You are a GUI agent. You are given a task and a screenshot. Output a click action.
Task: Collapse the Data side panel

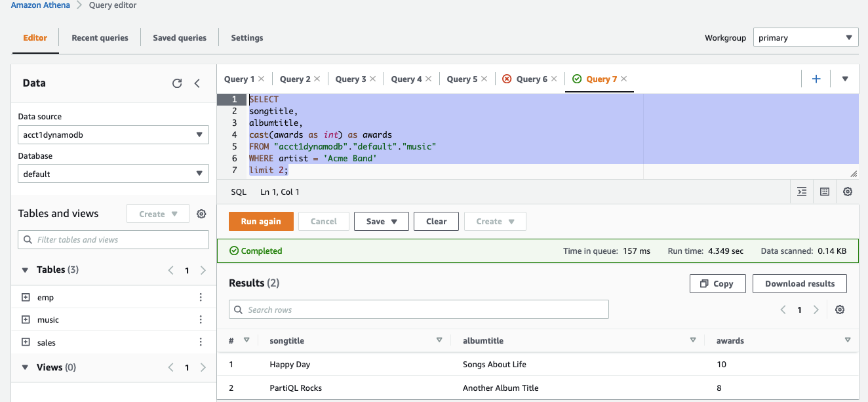click(x=197, y=83)
